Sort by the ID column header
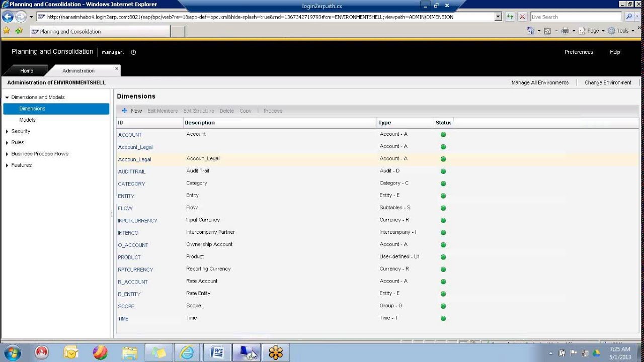Image resolution: width=644 pixels, height=362 pixels. (x=149, y=123)
